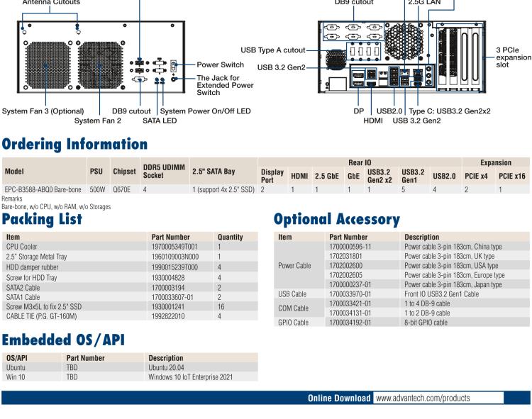Click the front panel DB9 cutout connector
The width and height of the screenshot is (532, 419).
140,81
